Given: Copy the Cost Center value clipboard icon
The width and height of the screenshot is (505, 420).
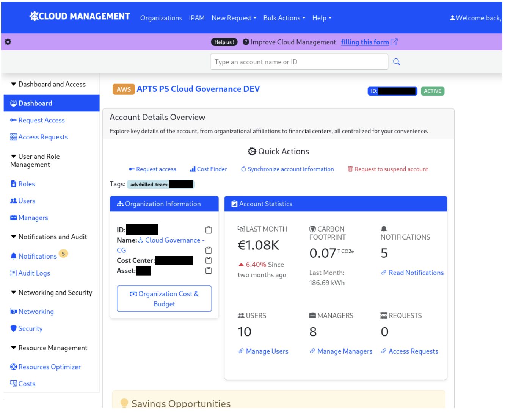Looking at the screenshot, I should coord(209,260).
